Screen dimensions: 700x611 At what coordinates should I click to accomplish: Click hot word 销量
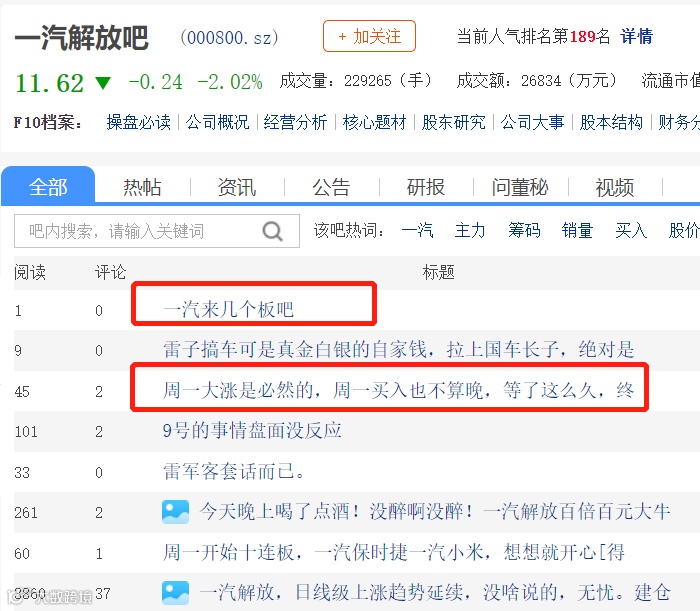point(577,231)
